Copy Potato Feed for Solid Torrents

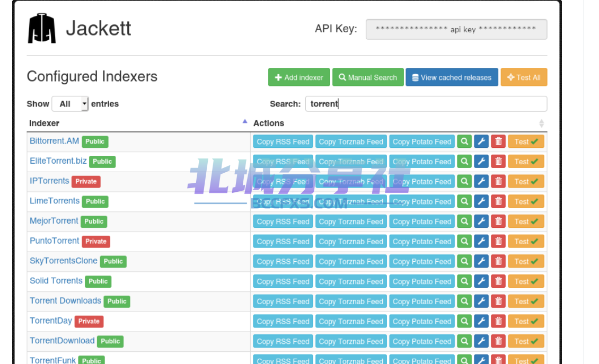point(422,281)
